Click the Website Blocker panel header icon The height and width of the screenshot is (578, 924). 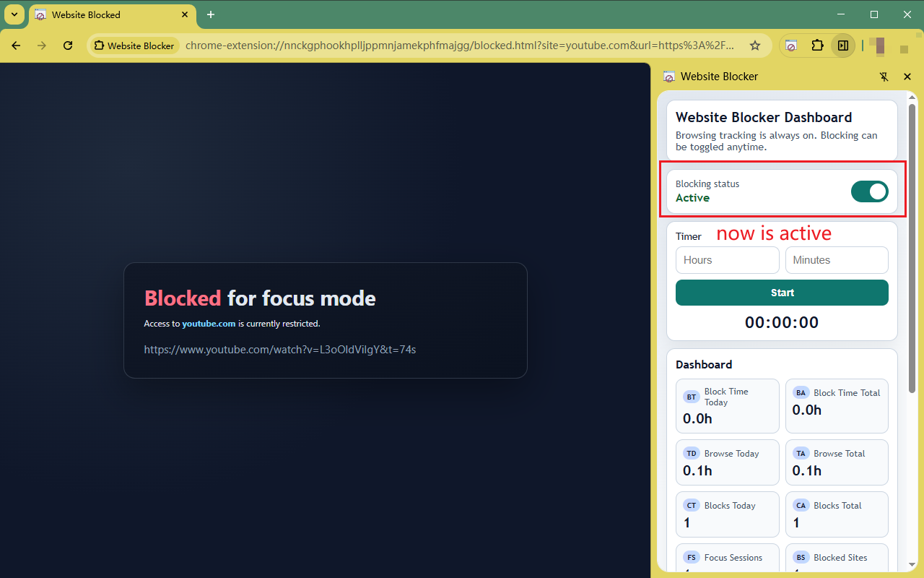[669, 77]
